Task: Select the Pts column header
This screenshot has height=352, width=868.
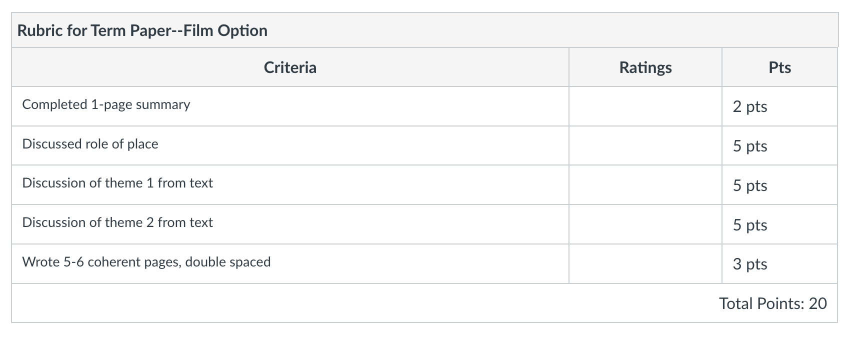Action: coord(779,67)
